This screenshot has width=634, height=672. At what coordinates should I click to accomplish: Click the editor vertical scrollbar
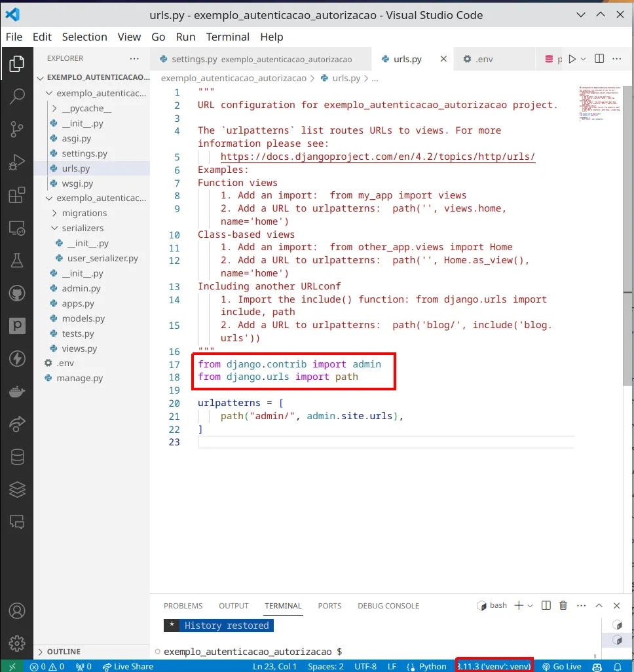click(627, 236)
